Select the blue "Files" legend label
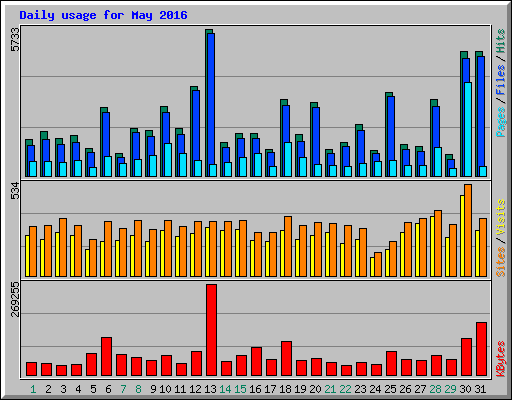 click(501, 79)
